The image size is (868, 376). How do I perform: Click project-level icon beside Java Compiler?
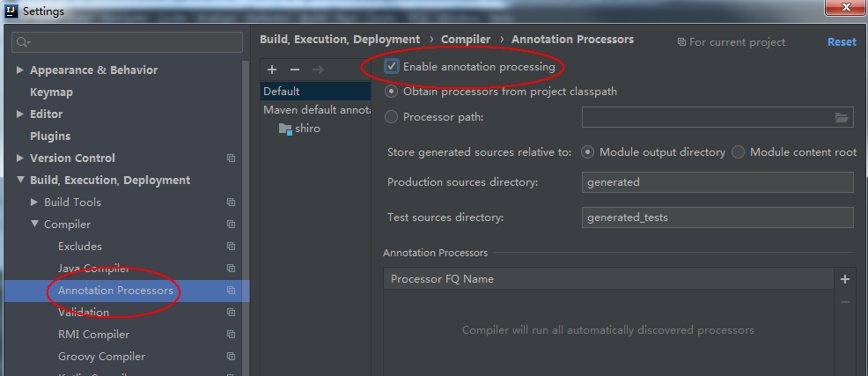(x=231, y=269)
